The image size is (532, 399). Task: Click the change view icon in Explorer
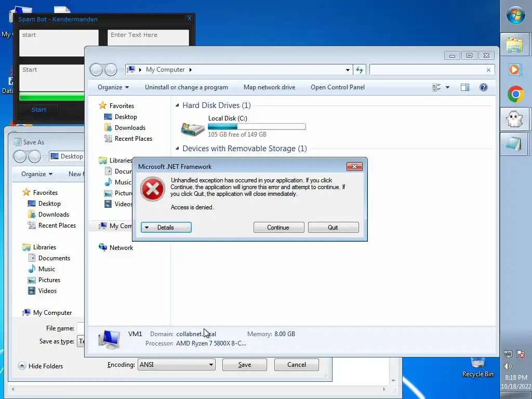pyautogui.click(x=436, y=87)
